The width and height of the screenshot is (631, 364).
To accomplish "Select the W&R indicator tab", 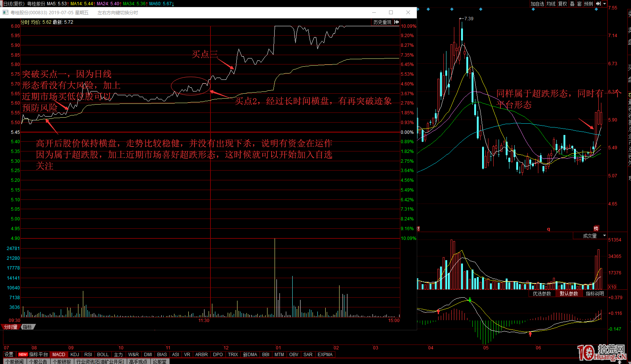I will (x=133, y=354).
